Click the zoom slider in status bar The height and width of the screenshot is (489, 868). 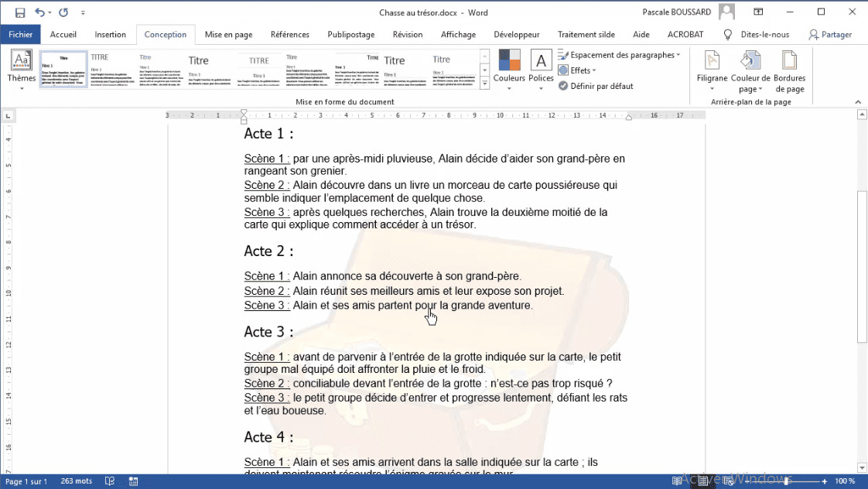(785, 481)
